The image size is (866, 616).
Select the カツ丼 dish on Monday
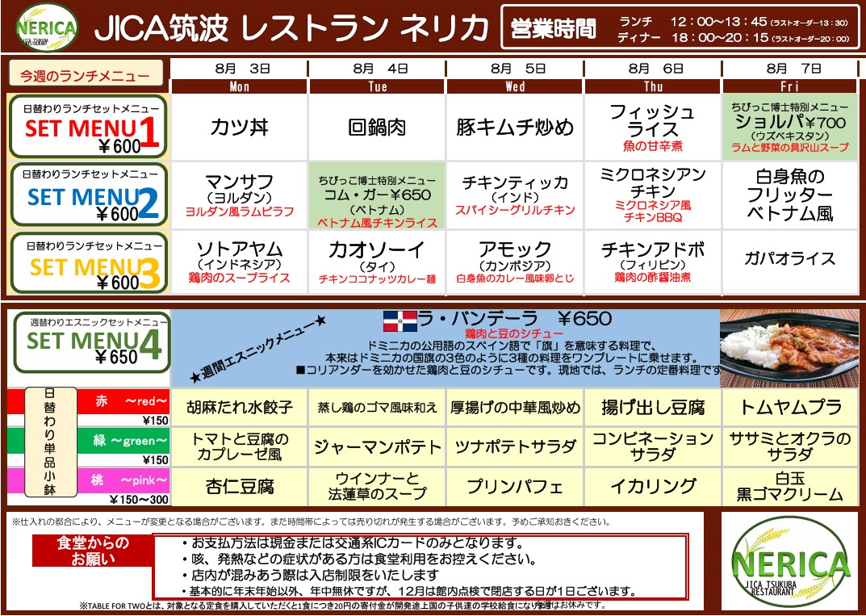tap(239, 127)
